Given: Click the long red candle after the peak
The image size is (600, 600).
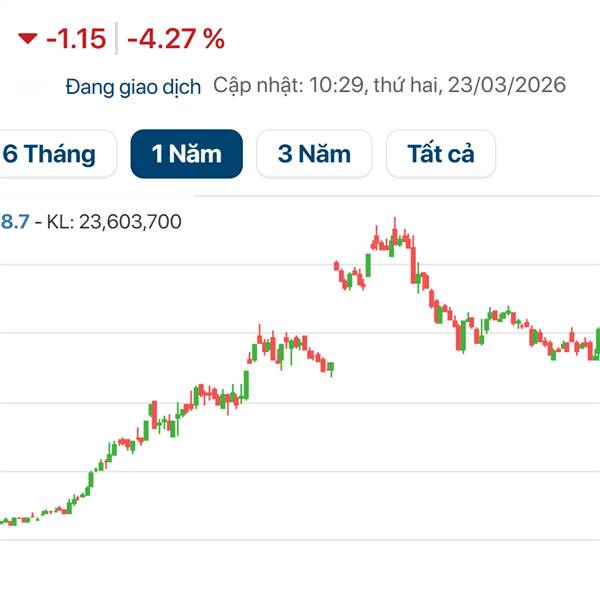Looking at the screenshot, I should pos(413,263).
